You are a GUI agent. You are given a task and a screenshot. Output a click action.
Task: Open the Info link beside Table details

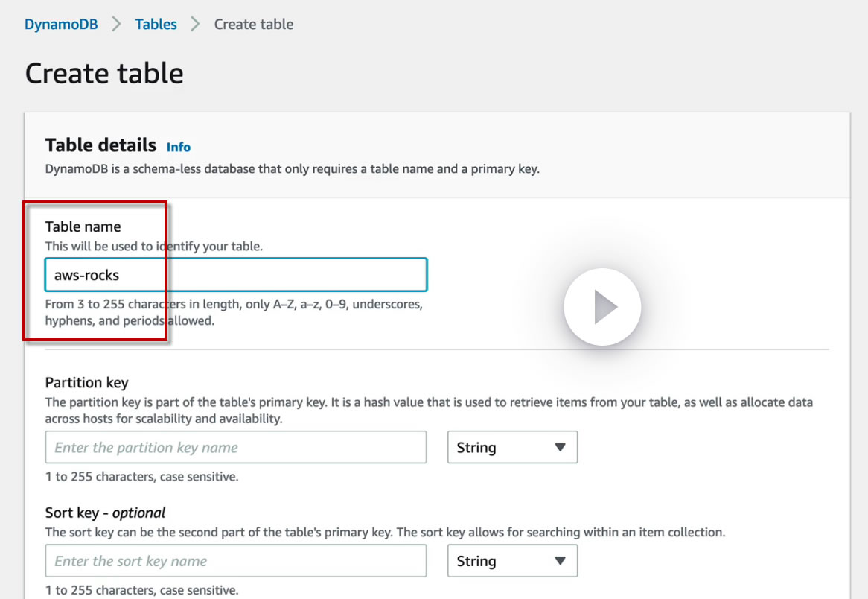pyautogui.click(x=178, y=147)
